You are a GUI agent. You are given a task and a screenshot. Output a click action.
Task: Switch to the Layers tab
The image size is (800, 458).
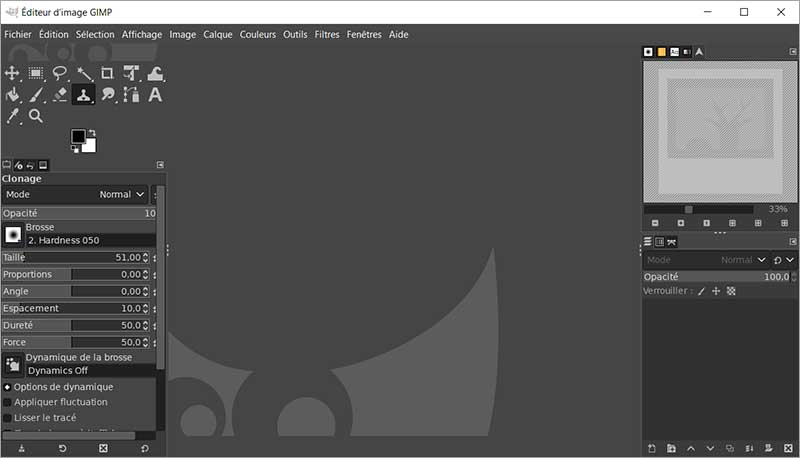(x=647, y=241)
